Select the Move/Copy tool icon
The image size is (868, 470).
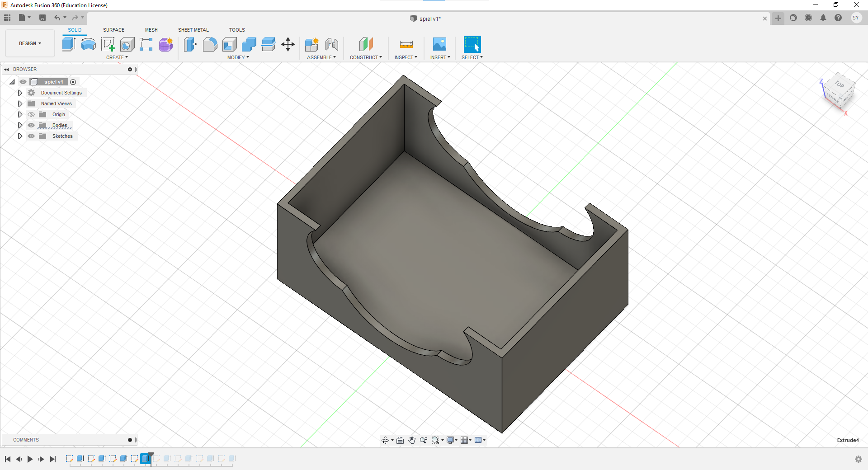point(288,44)
